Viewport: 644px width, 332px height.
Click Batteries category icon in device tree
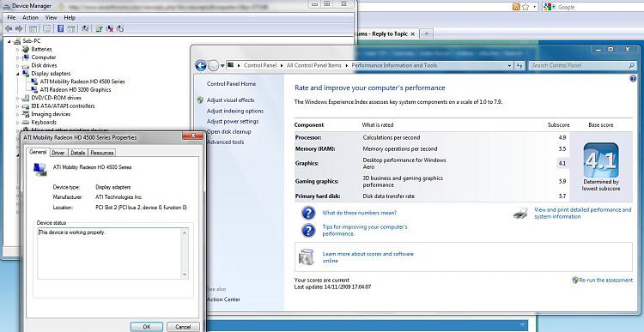tap(26, 49)
